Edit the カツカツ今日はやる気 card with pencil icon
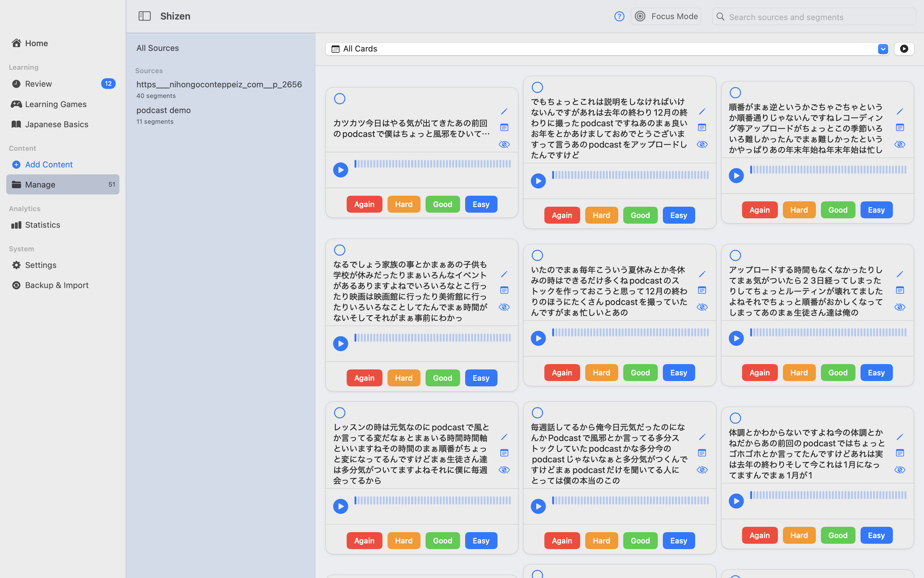This screenshot has width=924, height=578. coord(504,112)
